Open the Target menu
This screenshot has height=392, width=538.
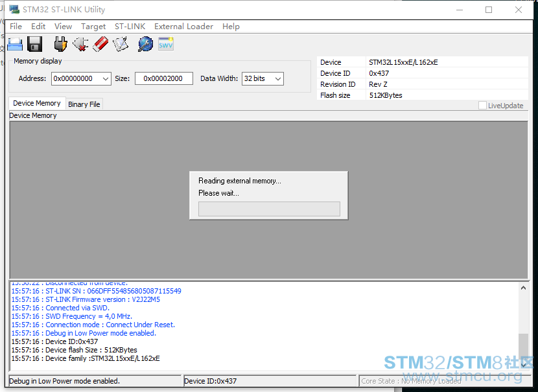93,27
